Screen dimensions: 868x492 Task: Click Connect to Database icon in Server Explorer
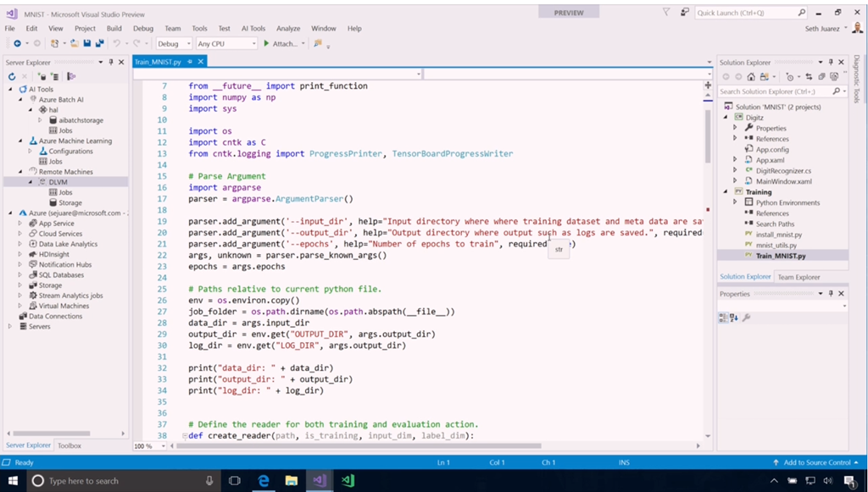tap(44, 76)
